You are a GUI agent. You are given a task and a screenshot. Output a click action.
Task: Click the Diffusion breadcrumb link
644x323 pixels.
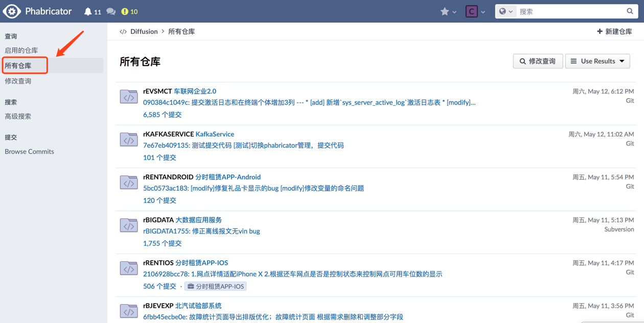pyautogui.click(x=144, y=31)
